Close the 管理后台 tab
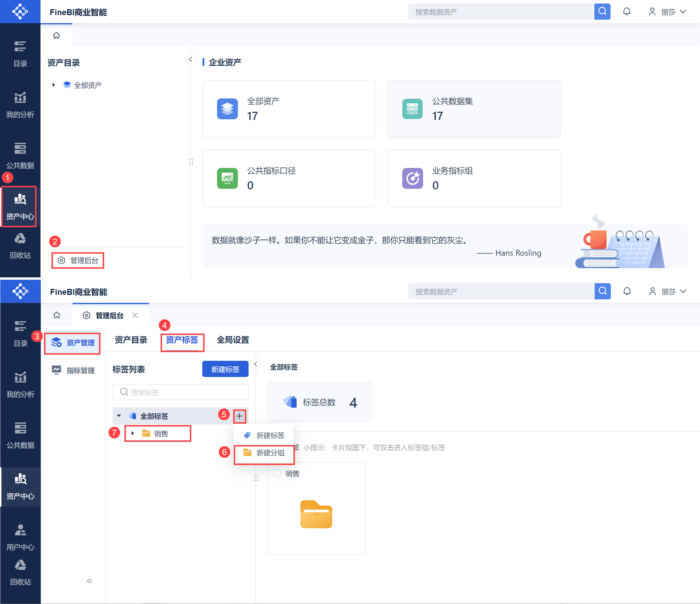The image size is (700, 604). point(135,315)
